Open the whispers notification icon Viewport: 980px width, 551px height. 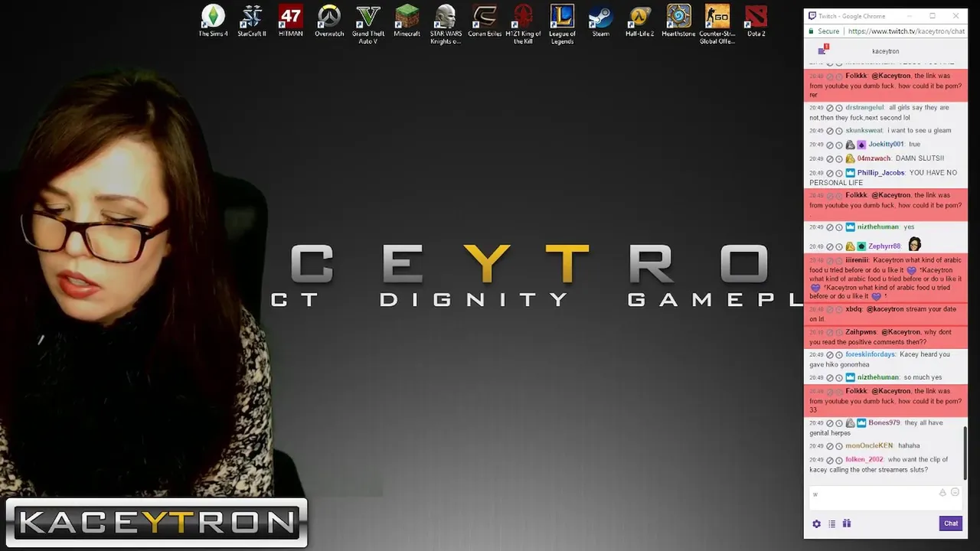click(822, 51)
